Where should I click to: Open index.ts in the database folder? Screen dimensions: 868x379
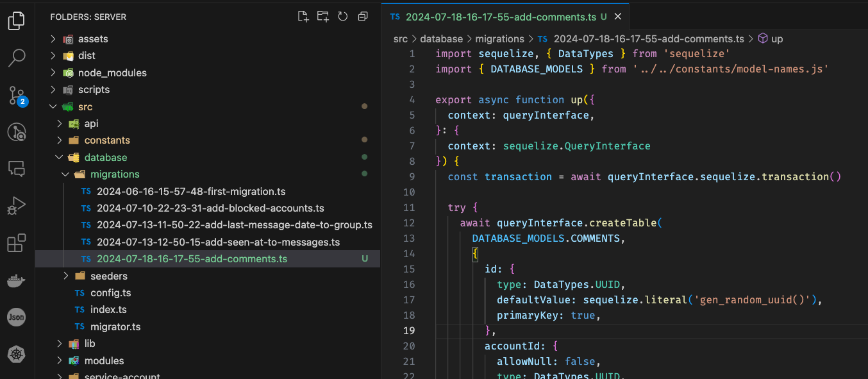click(208, 310)
